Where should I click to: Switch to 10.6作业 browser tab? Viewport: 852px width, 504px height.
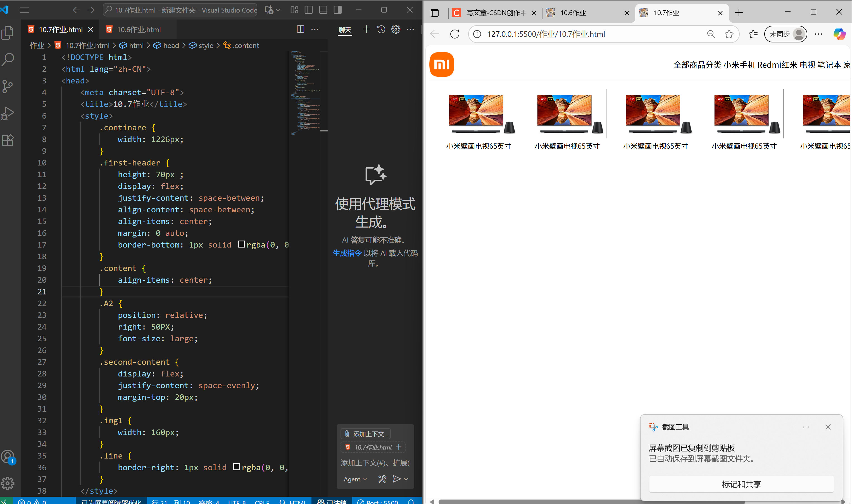[573, 13]
